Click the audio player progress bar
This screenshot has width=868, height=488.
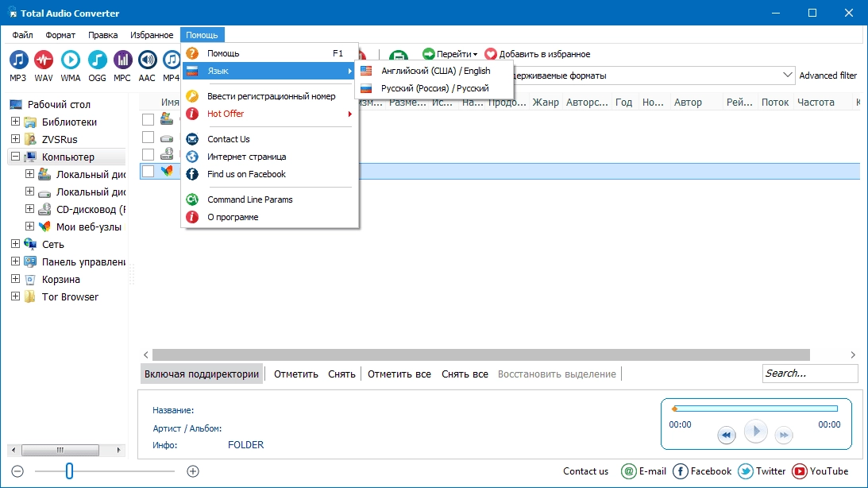[755, 409]
